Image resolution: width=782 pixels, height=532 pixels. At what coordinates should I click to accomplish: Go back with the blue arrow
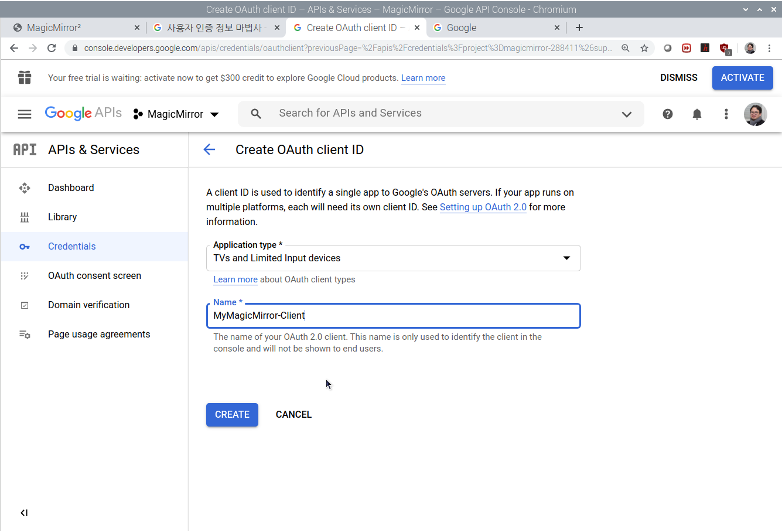pos(209,149)
